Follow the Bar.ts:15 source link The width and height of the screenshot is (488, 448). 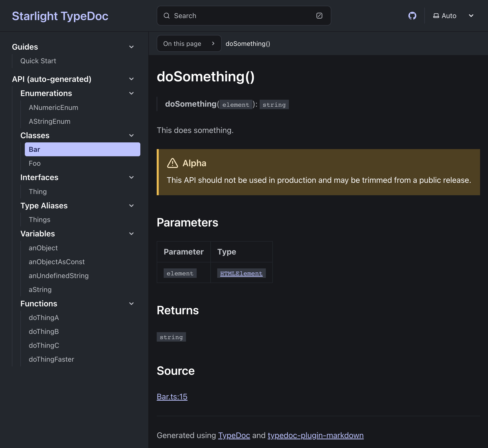point(172,396)
